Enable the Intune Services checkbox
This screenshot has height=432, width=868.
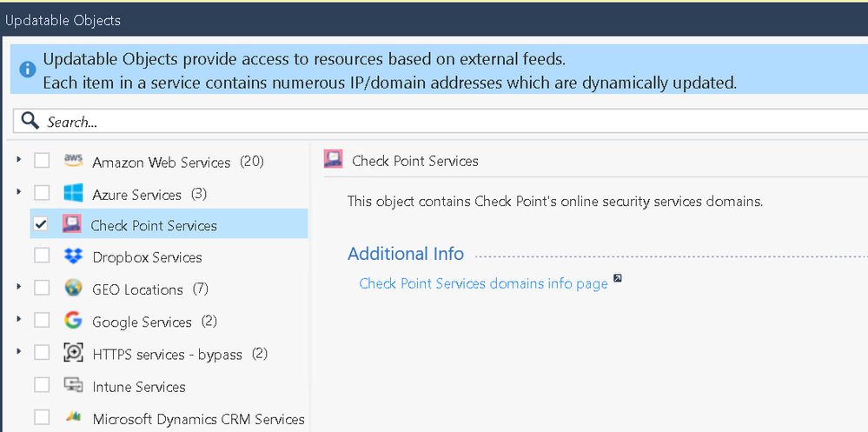click(42, 384)
